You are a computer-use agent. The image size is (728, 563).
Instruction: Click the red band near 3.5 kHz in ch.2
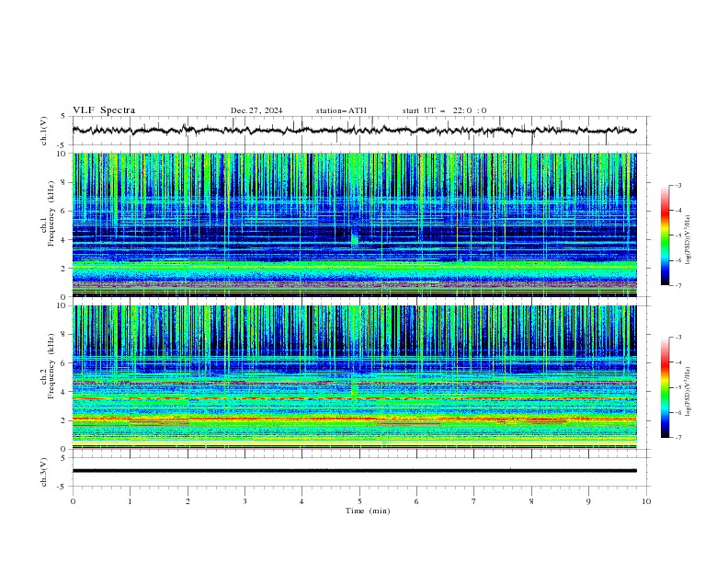click(354, 398)
